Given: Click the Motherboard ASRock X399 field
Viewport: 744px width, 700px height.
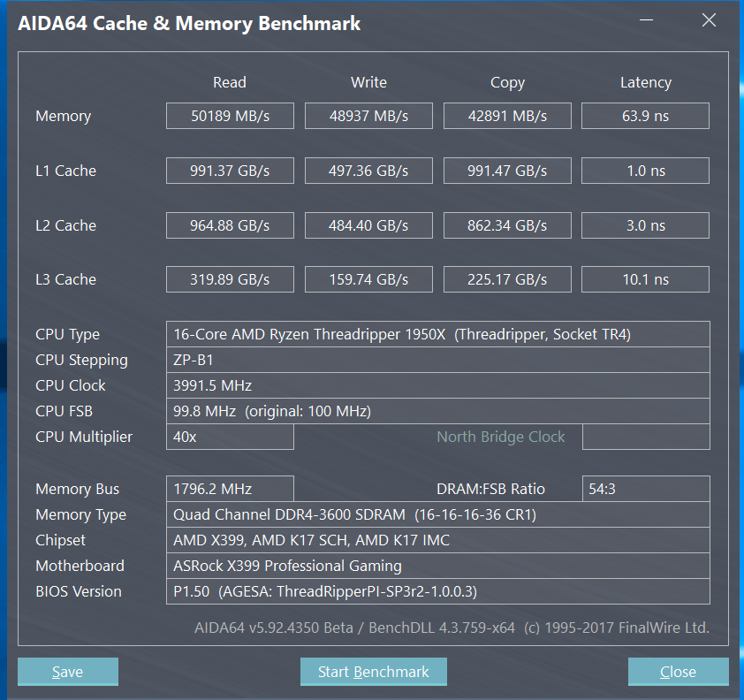Looking at the screenshot, I should coord(438,566).
